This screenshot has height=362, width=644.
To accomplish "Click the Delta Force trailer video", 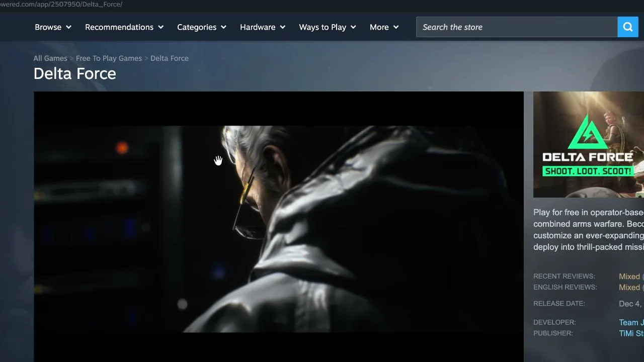I will point(279,227).
